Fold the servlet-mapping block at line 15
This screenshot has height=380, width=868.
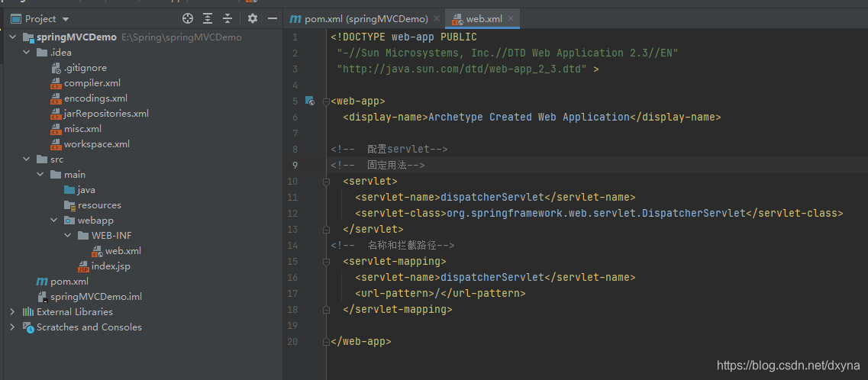[327, 261]
